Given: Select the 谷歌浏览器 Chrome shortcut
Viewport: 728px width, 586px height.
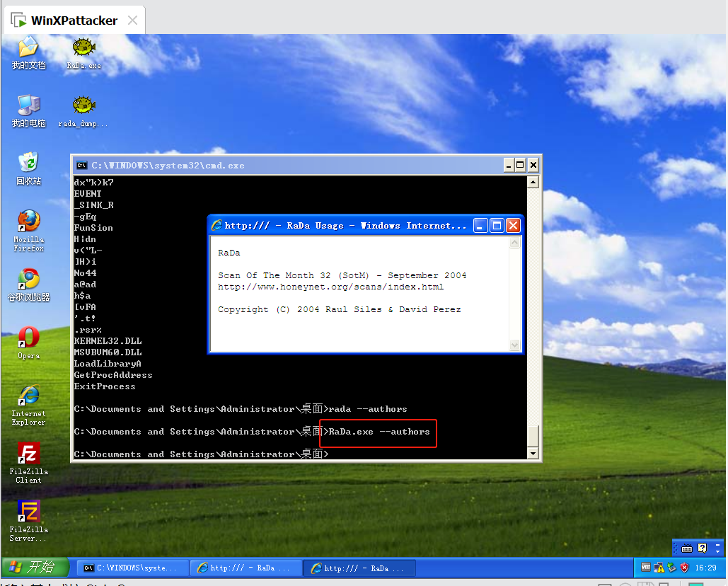Looking at the screenshot, I should click(x=28, y=285).
